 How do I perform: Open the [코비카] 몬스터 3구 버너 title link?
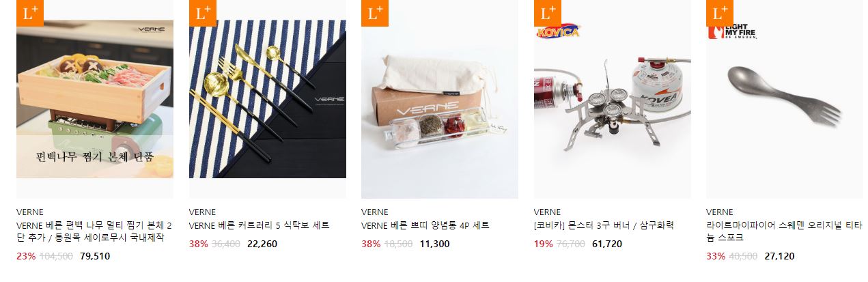tap(604, 225)
